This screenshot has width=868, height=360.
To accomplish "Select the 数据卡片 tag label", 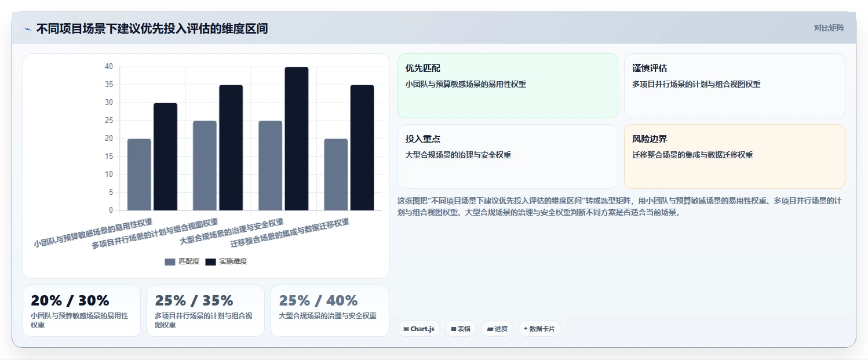I will (542, 329).
